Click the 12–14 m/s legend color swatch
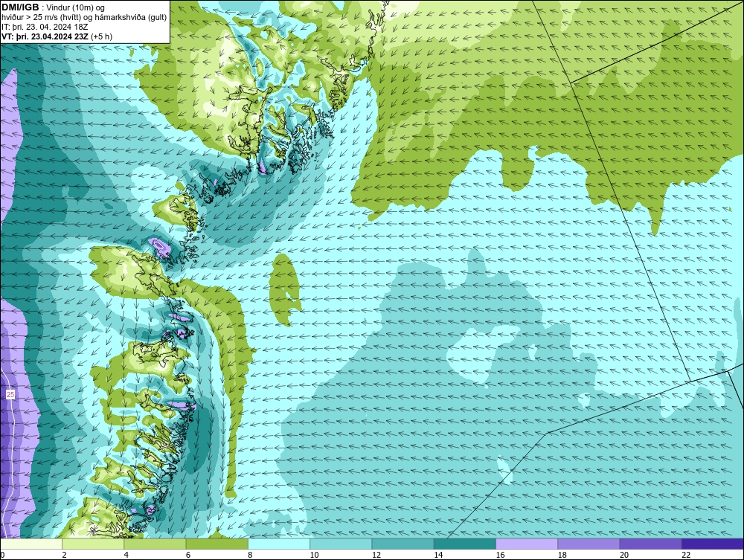The width and height of the screenshot is (744, 560). [403, 544]
